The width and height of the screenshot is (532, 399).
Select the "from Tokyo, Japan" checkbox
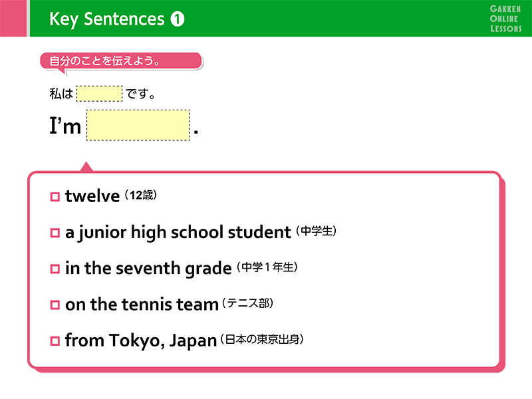[55, 341]
